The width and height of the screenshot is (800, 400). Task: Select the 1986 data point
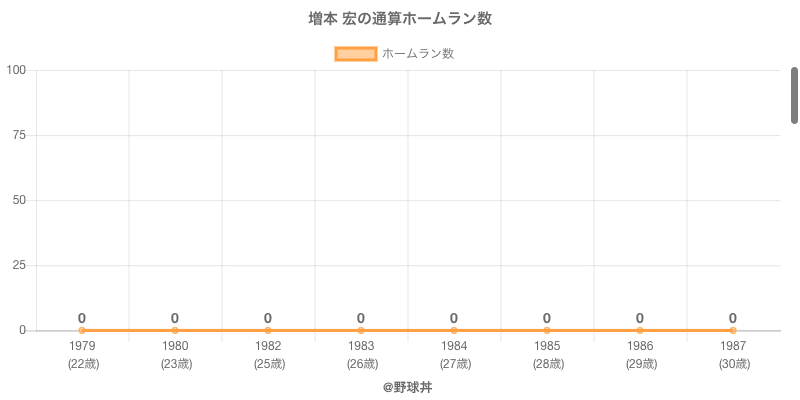tap(640, 330)
